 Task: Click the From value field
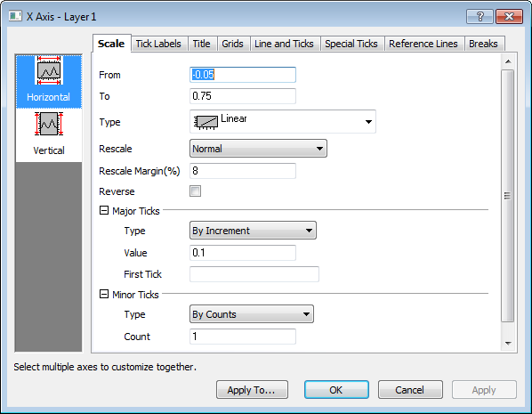tap(243, 75)
